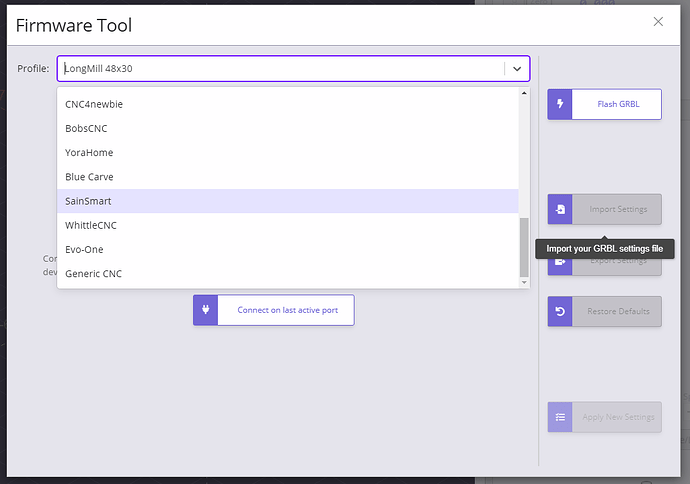Viewport: 690px width, 484px height.
Task: Click the Apply New Settings checklist icon
Action: (x=560, y=417)
